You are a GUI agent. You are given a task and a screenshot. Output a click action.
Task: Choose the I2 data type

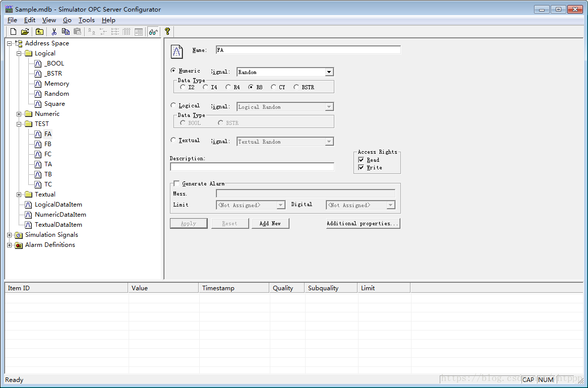[x=183, y=87]
